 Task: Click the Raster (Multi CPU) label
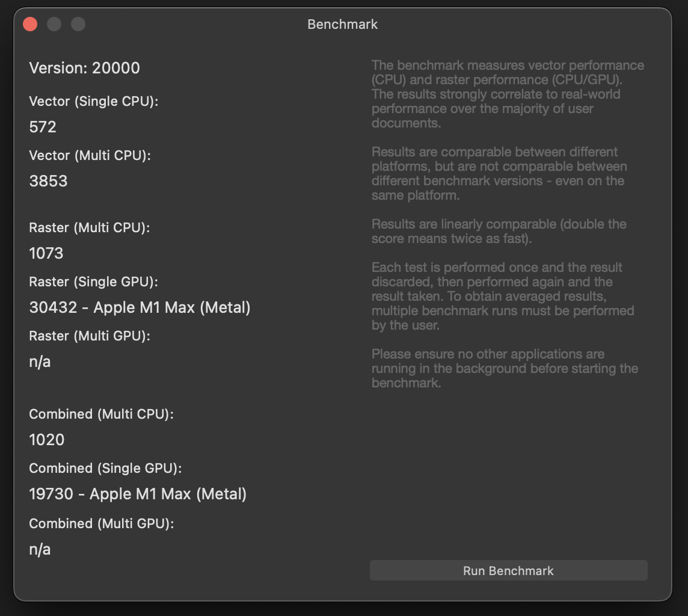click(90, 227)
